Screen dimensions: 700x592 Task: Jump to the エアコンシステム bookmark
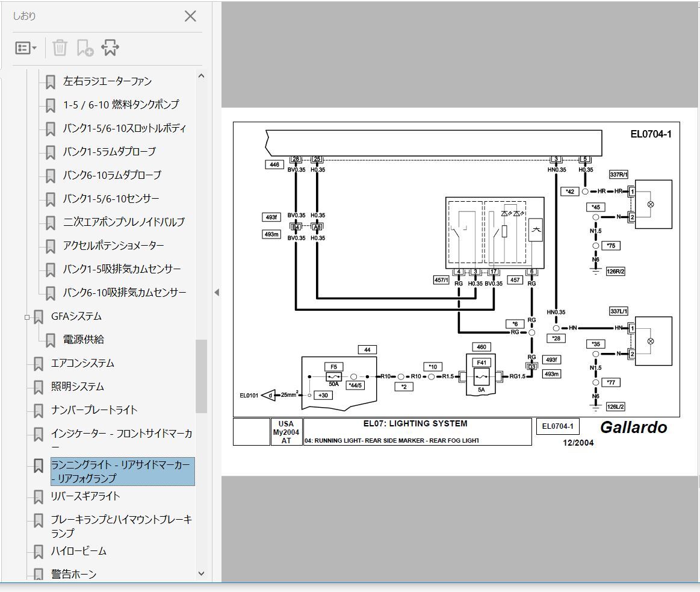coord(82,363)
